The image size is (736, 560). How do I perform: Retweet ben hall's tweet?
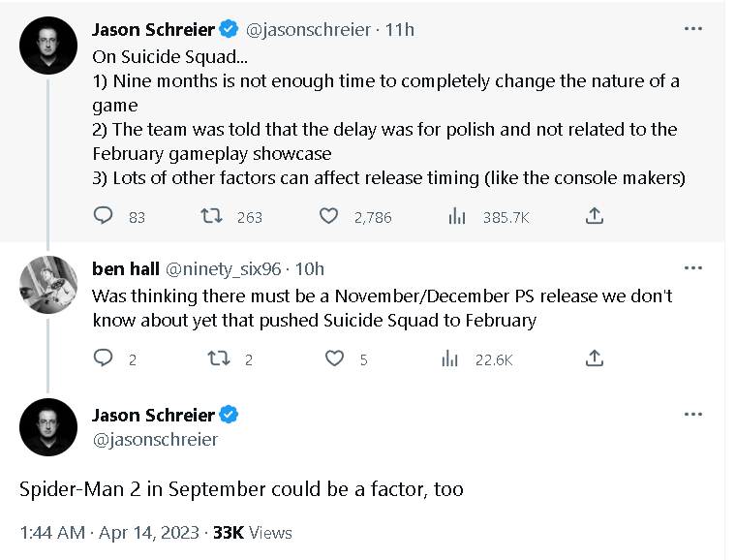pos(220,358)
